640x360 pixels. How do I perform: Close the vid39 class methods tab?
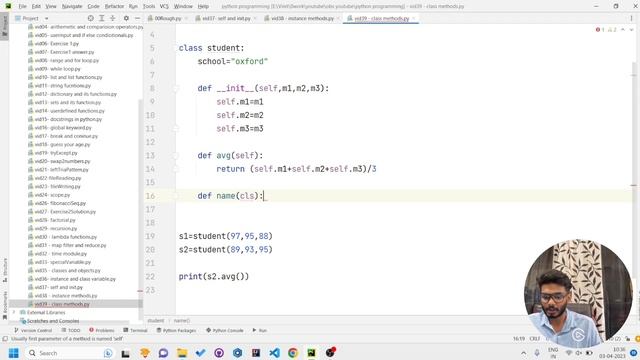(414, 18)
